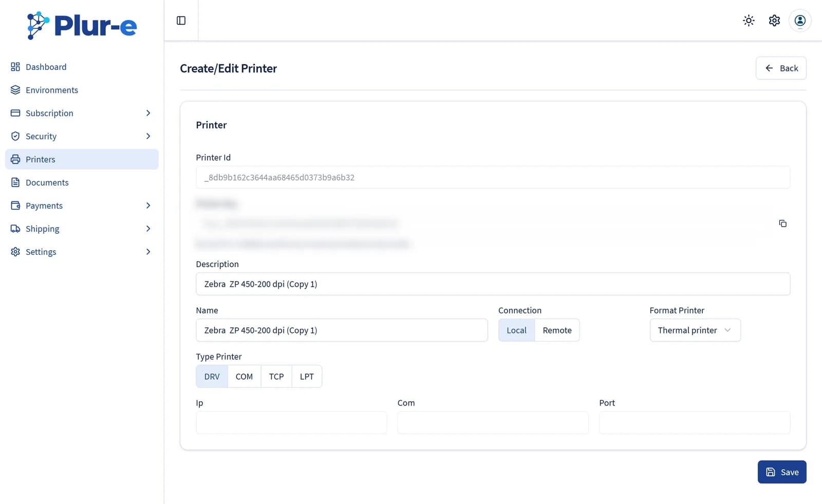Click the Name input field
Screen dimensions: 822x504
[x=342, y=330]
